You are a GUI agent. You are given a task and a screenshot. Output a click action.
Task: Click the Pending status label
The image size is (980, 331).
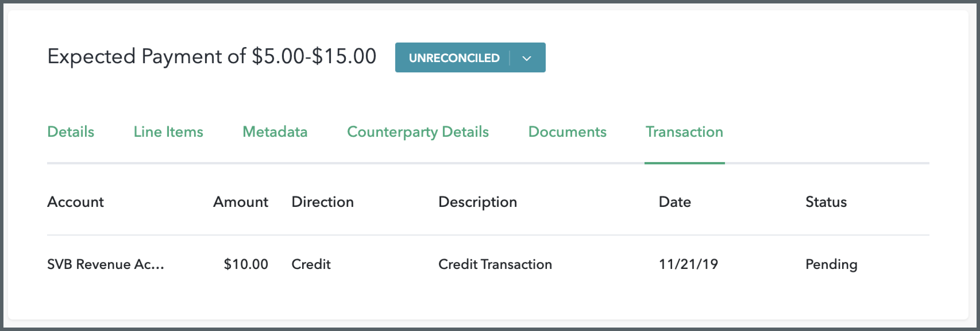click(831, 264)
